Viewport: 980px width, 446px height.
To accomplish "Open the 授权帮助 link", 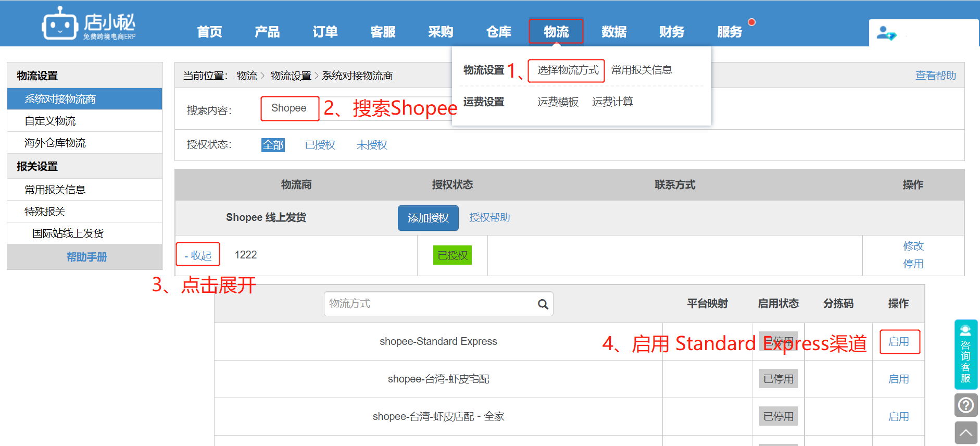I will pyautogui.click(x=489, y=217).
